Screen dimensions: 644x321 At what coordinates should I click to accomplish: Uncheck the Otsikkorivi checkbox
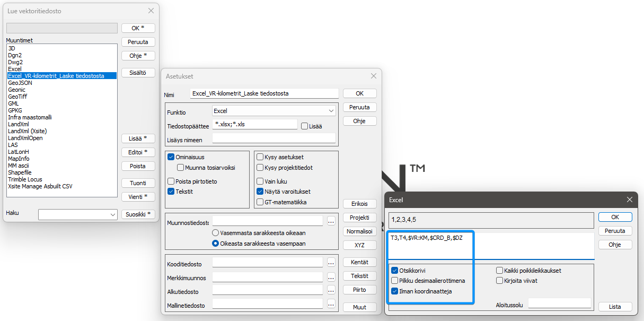(395, 271)
